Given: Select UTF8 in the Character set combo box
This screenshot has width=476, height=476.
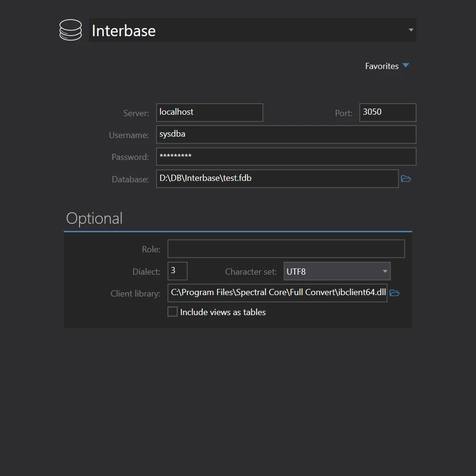Looking at the screenshot, I should 337,271.
